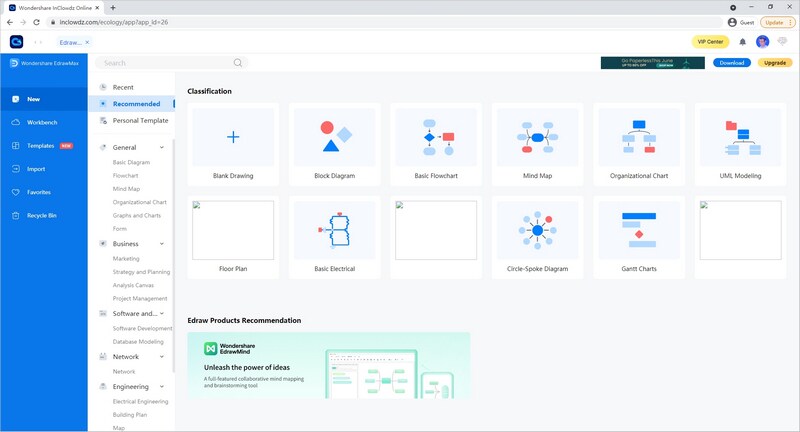This screenshot has height=432, width=800.
Task: Open the UML Modeling template
Action: tap(740, 144)
